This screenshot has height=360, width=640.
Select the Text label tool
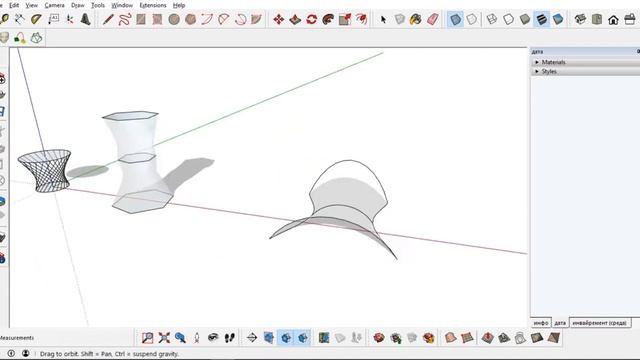53,19
